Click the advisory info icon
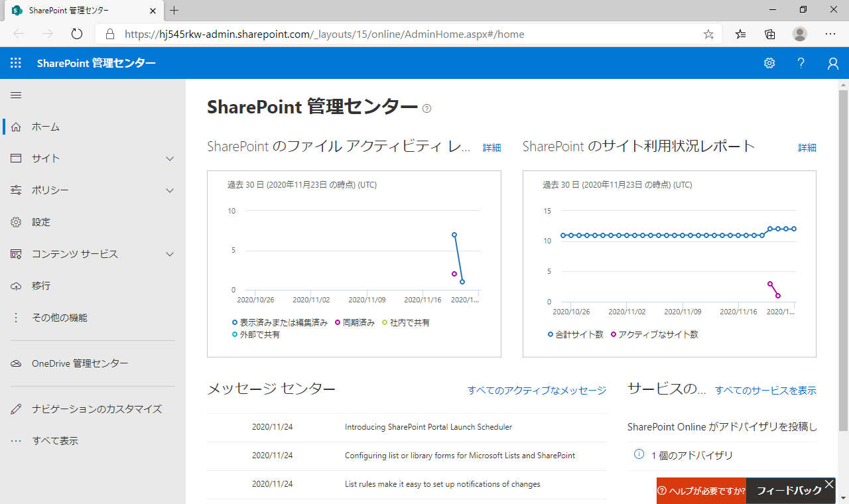Viewport: 849px width, 504px height. [639, 454]
